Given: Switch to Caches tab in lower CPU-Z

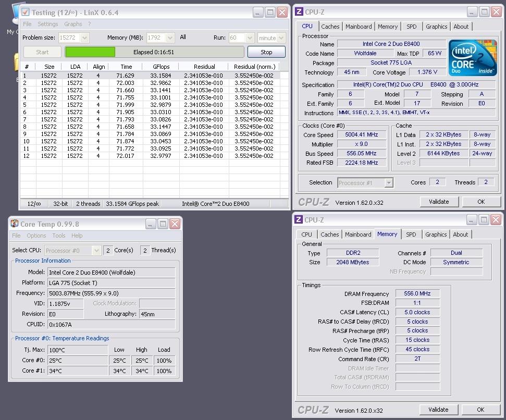Looking at the screenshot, I should [x=329, y=234].
